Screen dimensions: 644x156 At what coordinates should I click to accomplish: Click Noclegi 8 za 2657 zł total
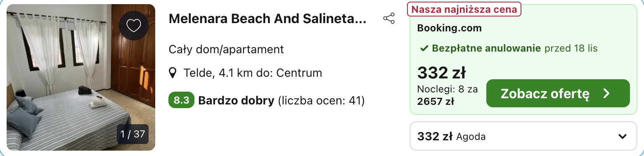click(447, 95)
